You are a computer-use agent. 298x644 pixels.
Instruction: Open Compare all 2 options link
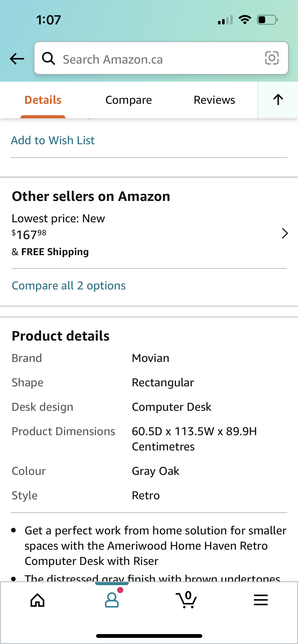(x=69, y=286)
